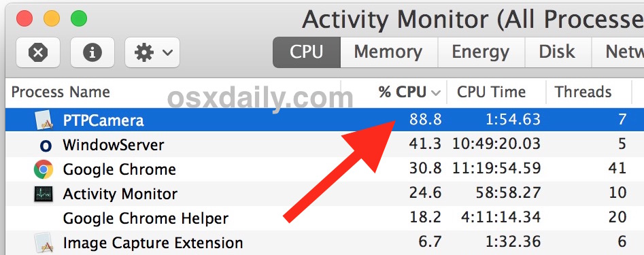The width and height of the screenshot is (644, 255).
Task: Sort by CPU Time column header
Action: point(491,92)
